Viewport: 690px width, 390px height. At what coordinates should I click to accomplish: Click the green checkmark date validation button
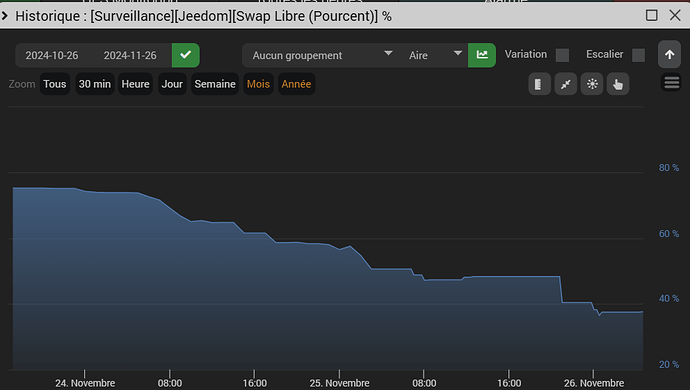click(x=186, y=55)
